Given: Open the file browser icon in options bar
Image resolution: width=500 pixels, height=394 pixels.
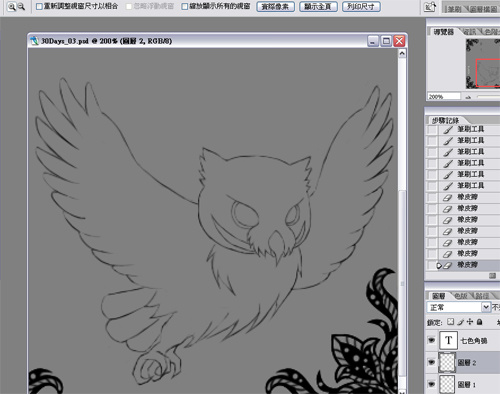Looking at the screenshot, I should tap(430, 6).
